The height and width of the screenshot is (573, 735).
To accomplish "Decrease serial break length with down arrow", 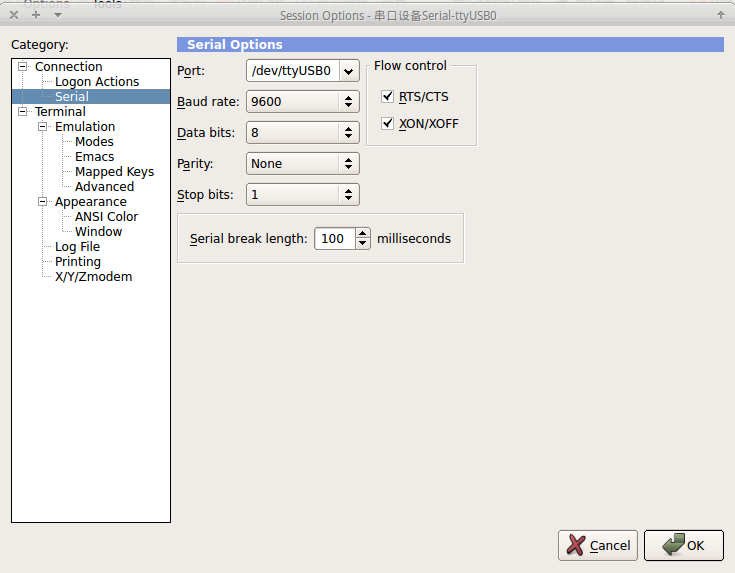I will click(362, 244).
